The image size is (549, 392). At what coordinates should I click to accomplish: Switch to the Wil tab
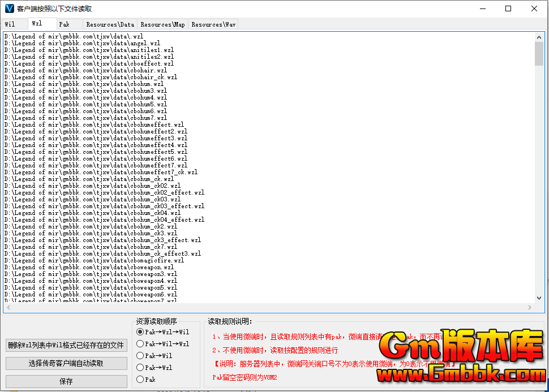10,24
